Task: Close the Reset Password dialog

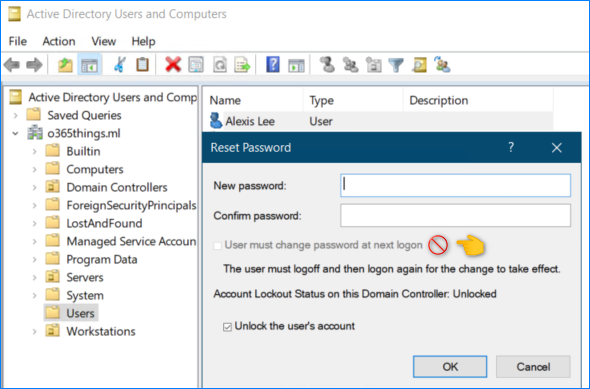Action: tap(557, 147)
